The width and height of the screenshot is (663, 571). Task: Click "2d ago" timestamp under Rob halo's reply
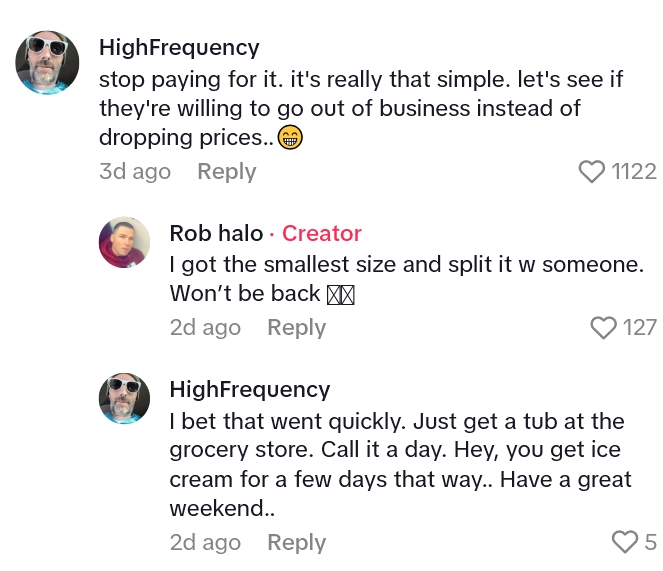(205, 327)
